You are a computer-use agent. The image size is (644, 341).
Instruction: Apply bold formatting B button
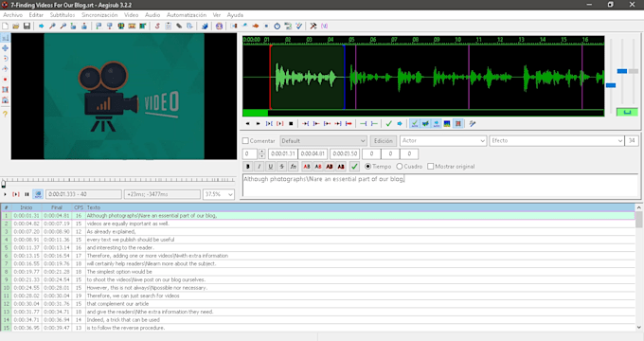tap(248, 167)
